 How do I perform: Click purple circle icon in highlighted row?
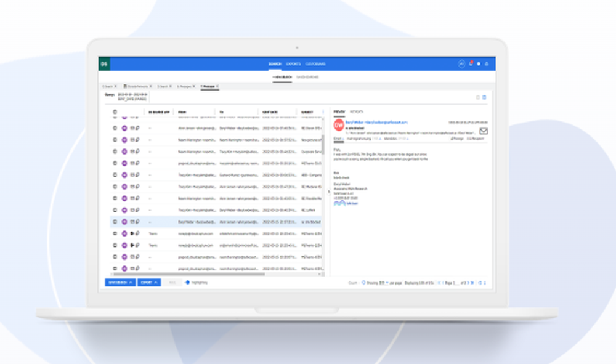(x=124, y=222)
